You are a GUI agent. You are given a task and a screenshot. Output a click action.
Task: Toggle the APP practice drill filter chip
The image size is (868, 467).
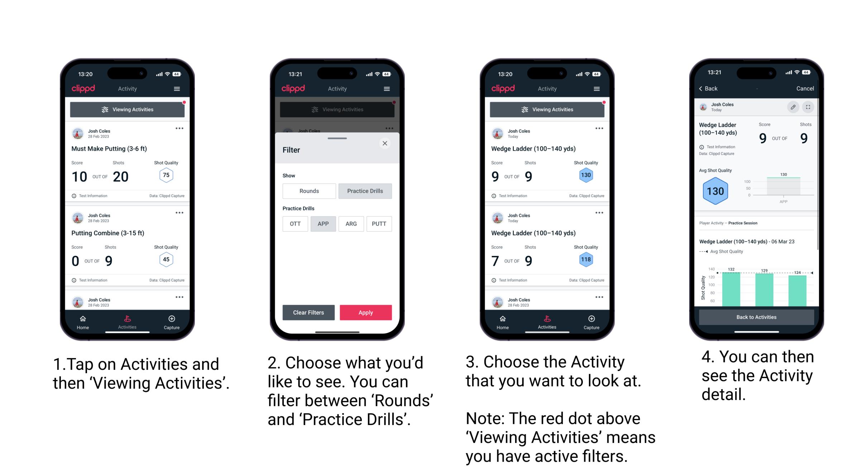tap(322, 223)
